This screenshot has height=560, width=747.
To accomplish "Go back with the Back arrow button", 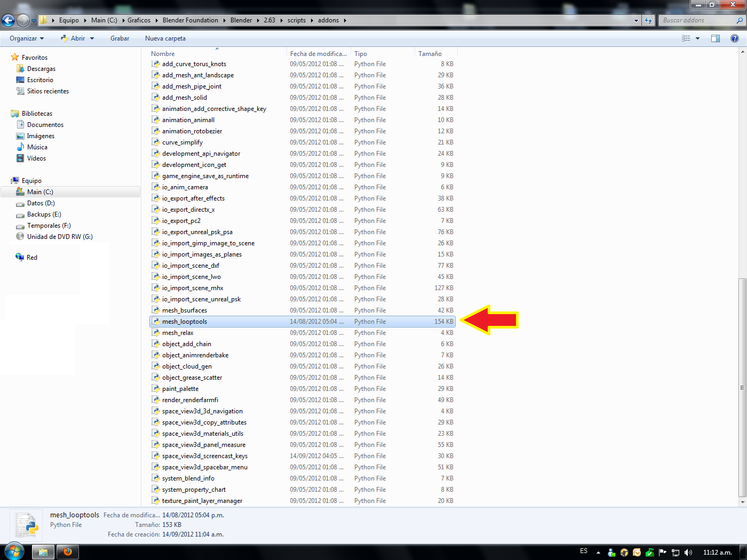I will tap(8, 20).
